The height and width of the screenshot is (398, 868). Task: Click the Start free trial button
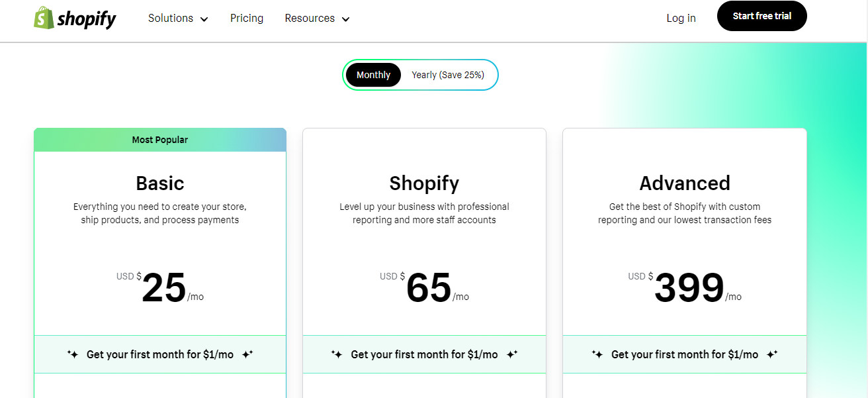pos(762,16)
